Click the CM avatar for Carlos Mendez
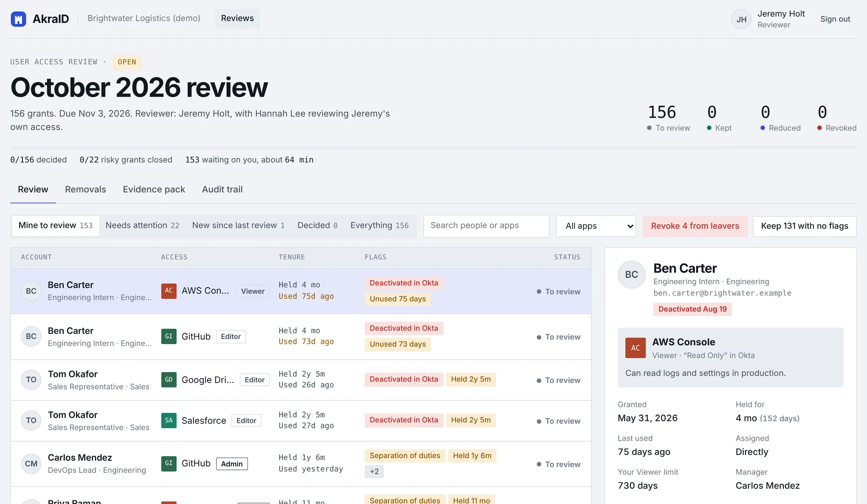Screen dimensions: 867x504 click(31, 464)
